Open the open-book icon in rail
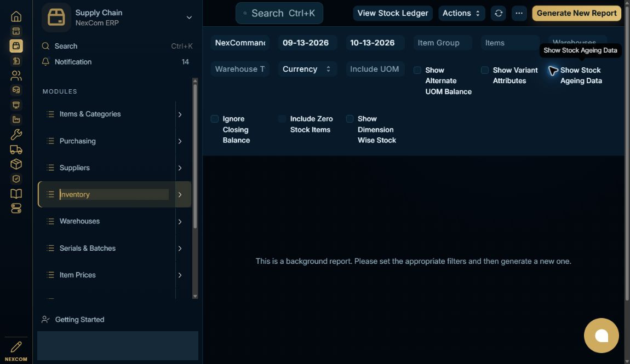 (x=16, y=194)
